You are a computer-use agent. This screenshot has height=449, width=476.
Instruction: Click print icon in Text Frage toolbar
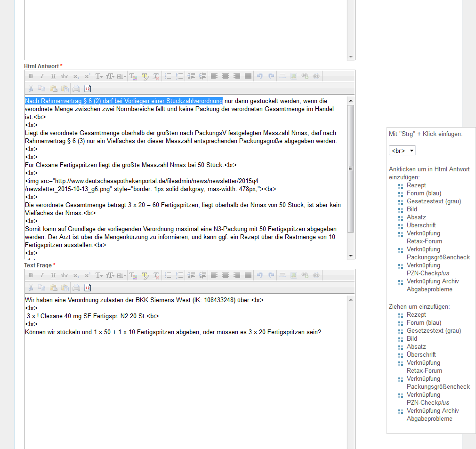(x=76, y=288)
